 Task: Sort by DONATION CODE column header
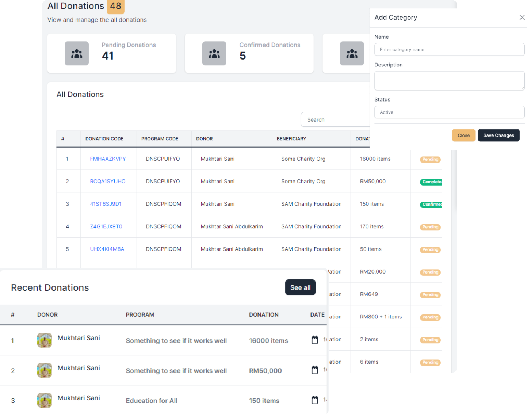[104, 139]
